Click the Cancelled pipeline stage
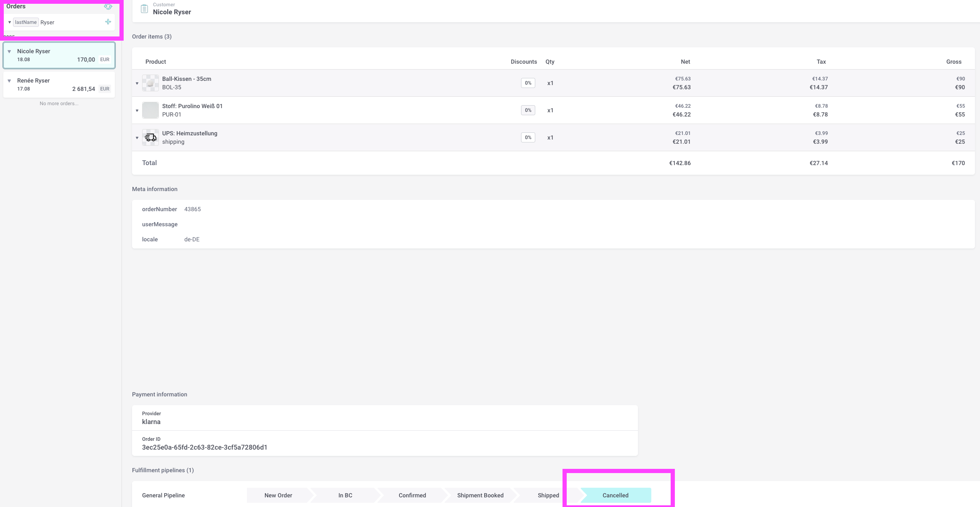Screen dimensions: 980x507 pos(615,495)
